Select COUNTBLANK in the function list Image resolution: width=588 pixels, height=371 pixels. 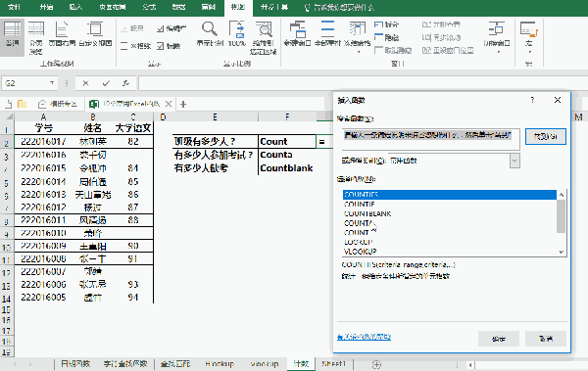[x=450, y=213]
